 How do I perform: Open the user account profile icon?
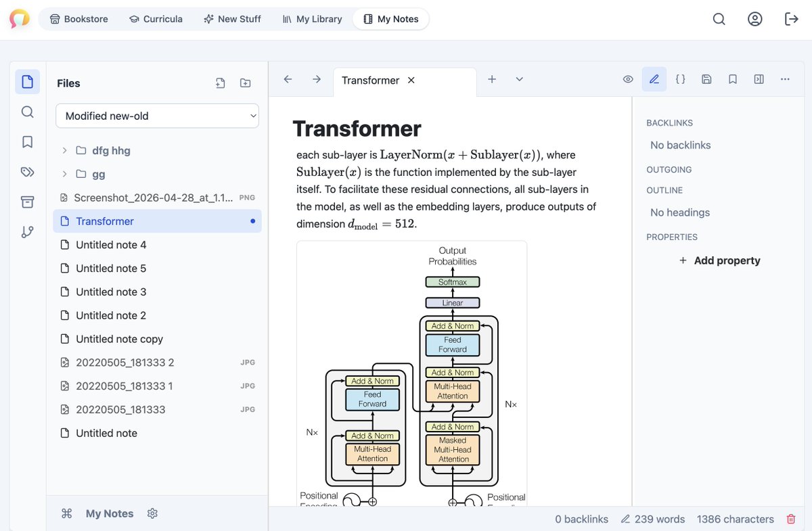click(x=755, y=19)
